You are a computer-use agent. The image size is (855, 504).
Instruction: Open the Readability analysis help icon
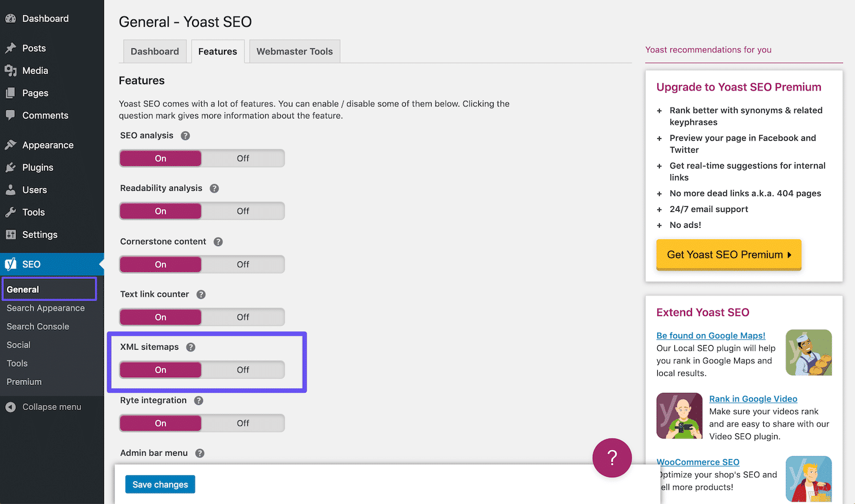[214, 189]
